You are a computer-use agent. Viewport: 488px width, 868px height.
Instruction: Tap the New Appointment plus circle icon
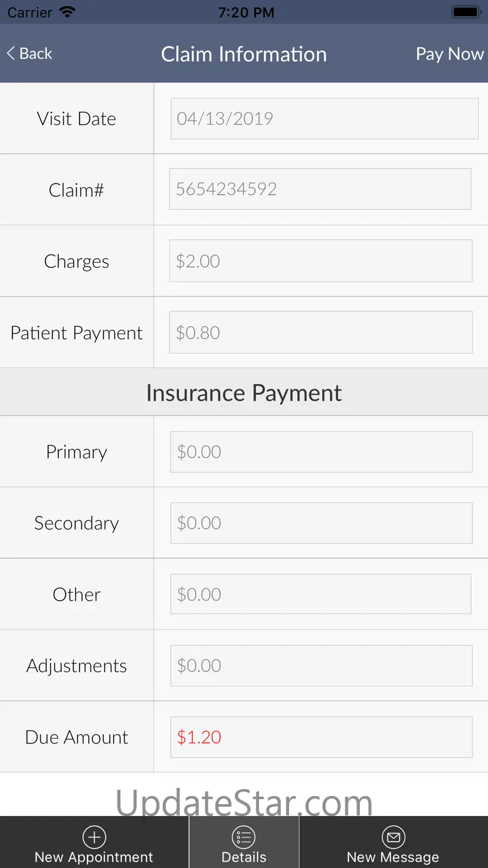pos(94,837)
